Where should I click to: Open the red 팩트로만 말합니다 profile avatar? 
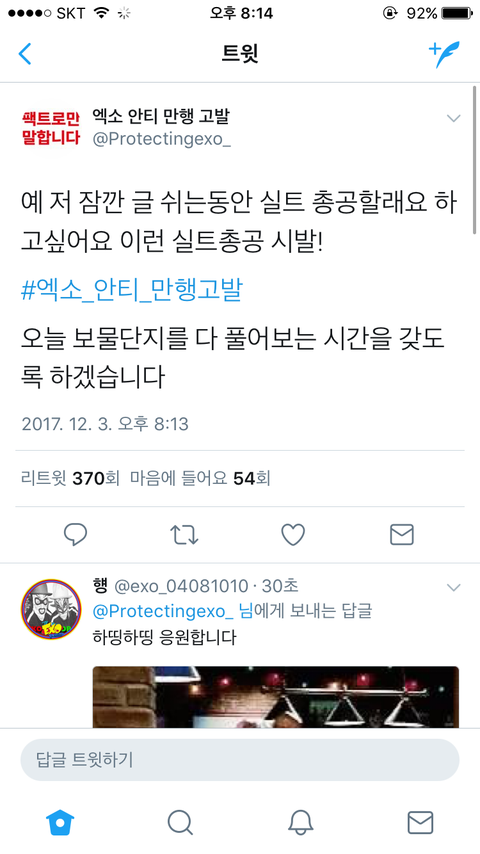pos(51,127)
